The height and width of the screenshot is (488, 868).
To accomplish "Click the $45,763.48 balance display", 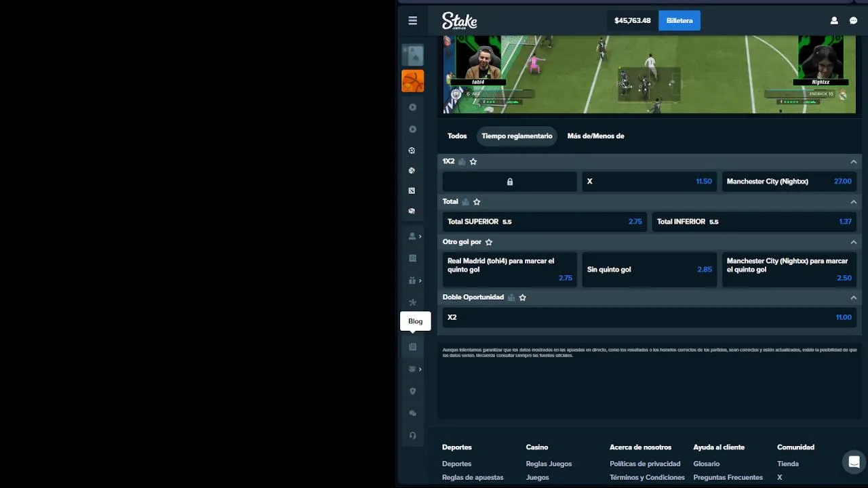I will click(x=632, y=20).
